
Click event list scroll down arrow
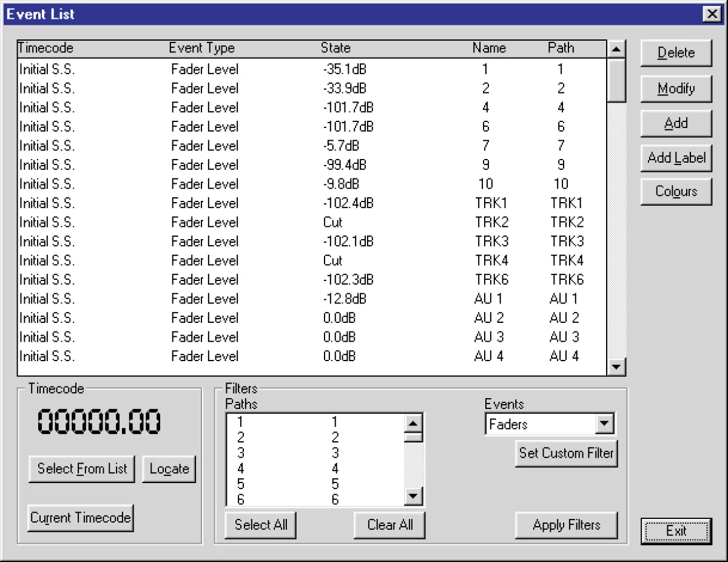pos(616,367)
